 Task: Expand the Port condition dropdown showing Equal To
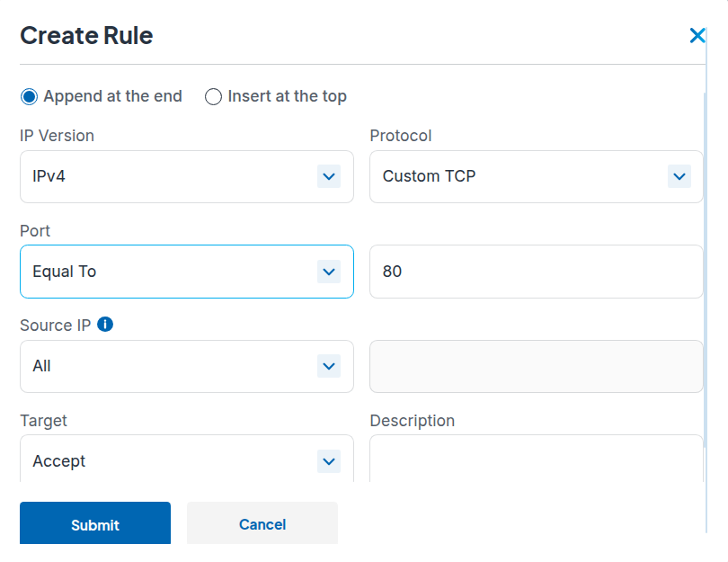(x=171, y=272)
